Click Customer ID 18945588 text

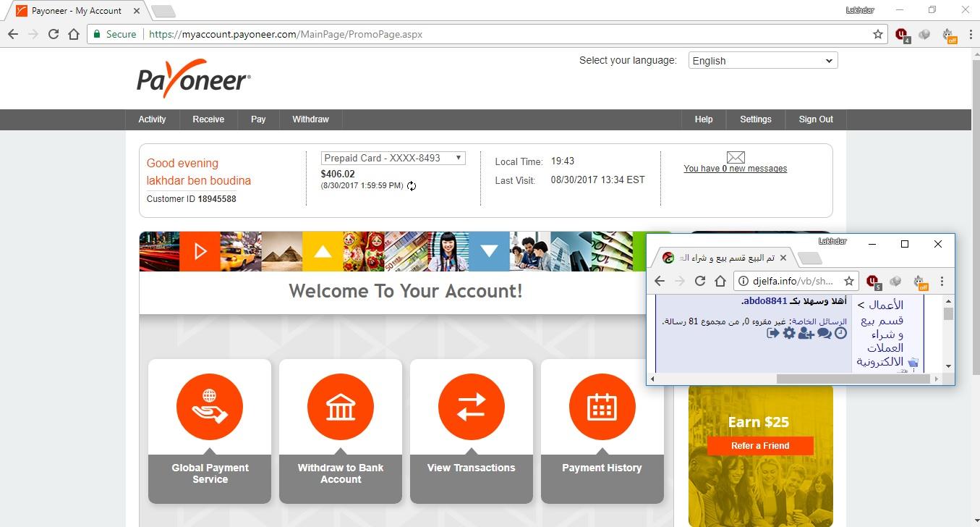tap(191, 199)
